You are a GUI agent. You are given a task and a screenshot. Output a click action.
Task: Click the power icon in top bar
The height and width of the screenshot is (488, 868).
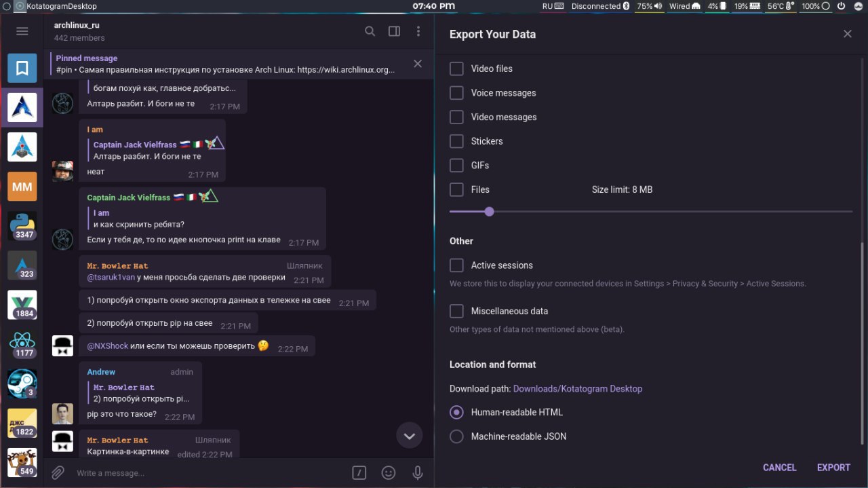pos(841,6)
